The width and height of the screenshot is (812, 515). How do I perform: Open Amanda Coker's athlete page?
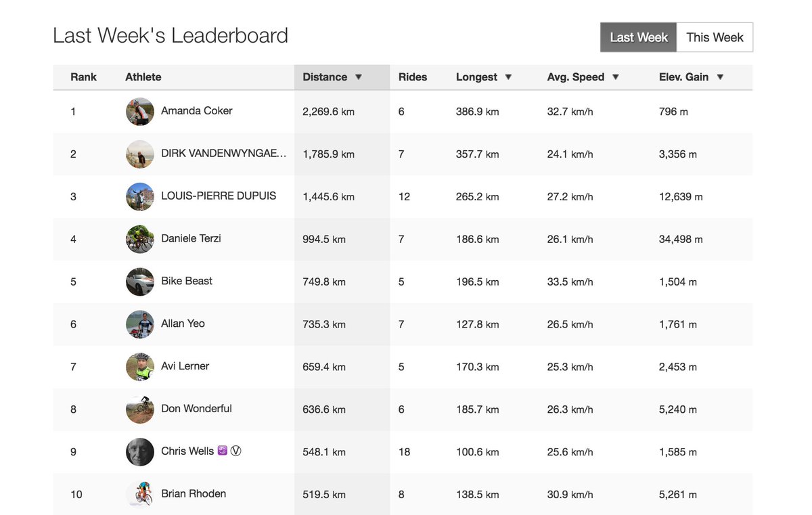195,111
